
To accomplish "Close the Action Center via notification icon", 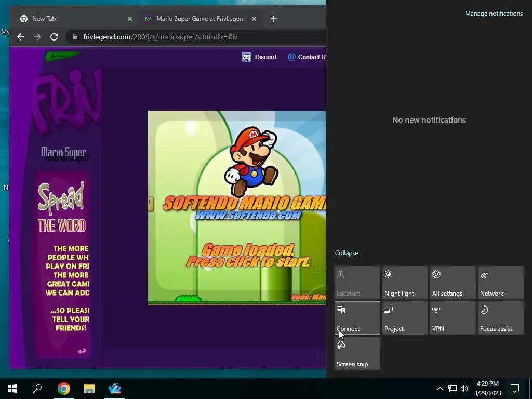I will [515, 389].
